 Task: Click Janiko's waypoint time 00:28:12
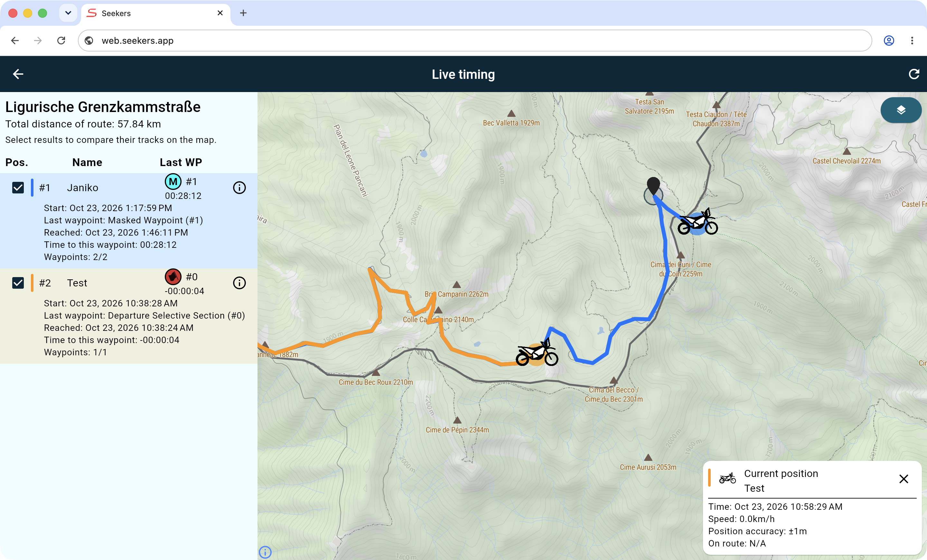point(183,196)
